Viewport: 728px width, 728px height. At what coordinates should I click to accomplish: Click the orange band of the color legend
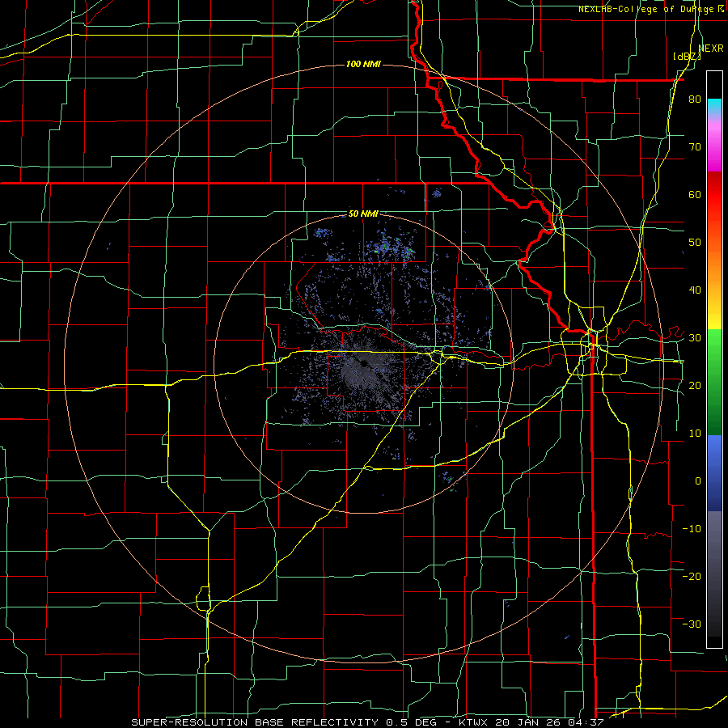714,266
